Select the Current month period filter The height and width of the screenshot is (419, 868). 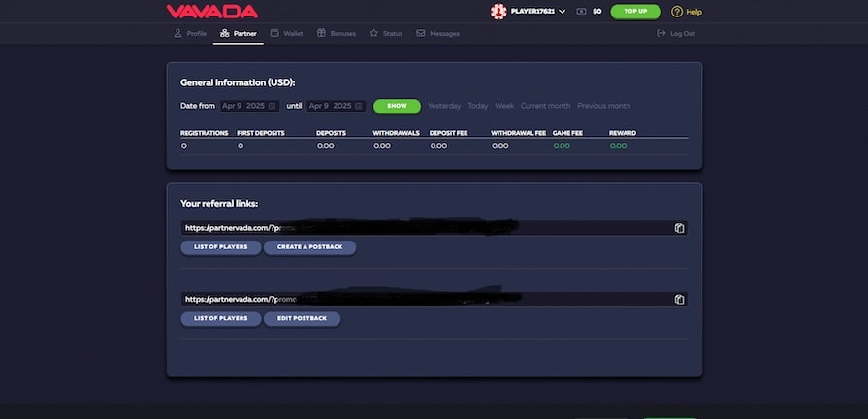[545, 106]
